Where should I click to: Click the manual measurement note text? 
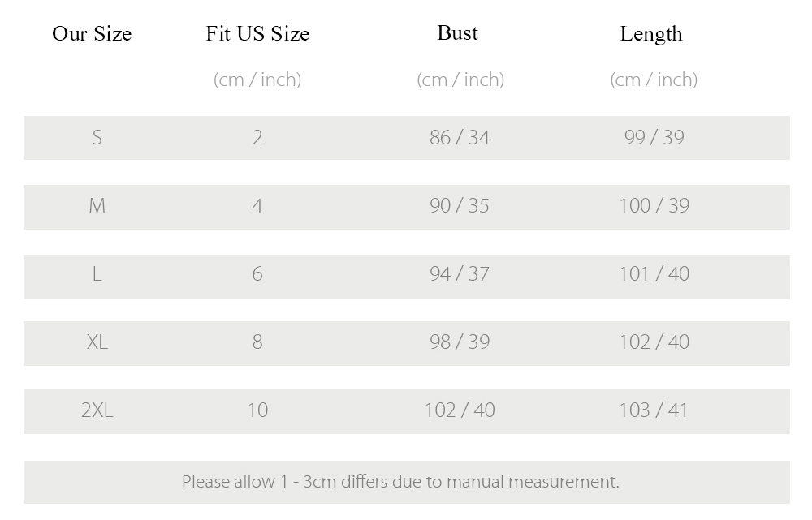tap(400, 482)
